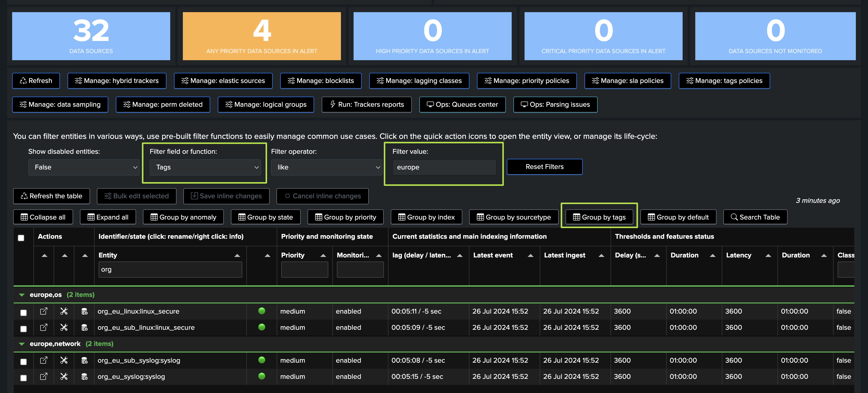Open entity view icon for org_eu_syslog:syslog
The width and height of the screenshot is (868, 393).
(44, 377)
